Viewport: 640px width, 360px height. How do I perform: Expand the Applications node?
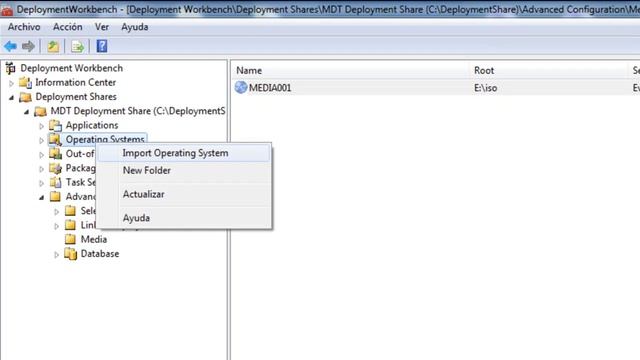(41, 126)
